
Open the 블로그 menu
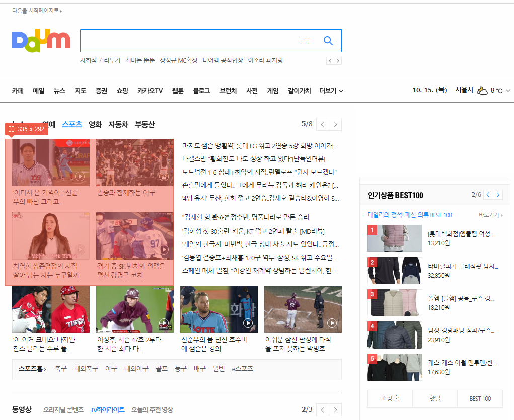click(x=201, y=91)
